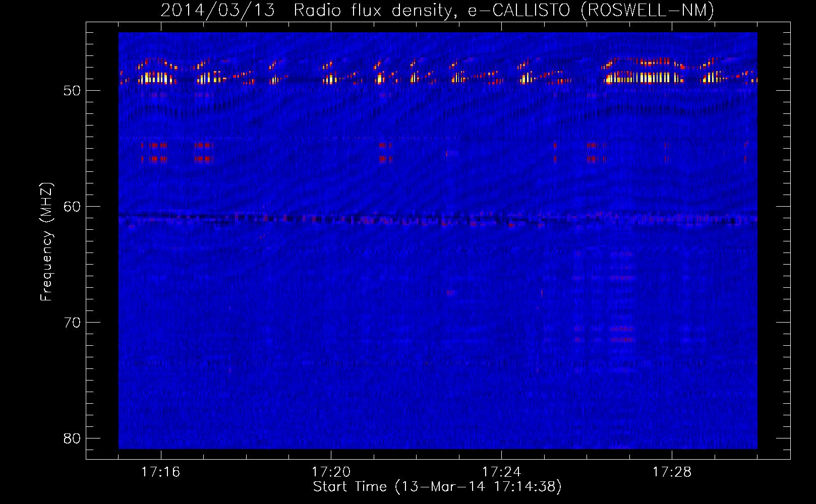Click the 17:16 time tick label

160,472
